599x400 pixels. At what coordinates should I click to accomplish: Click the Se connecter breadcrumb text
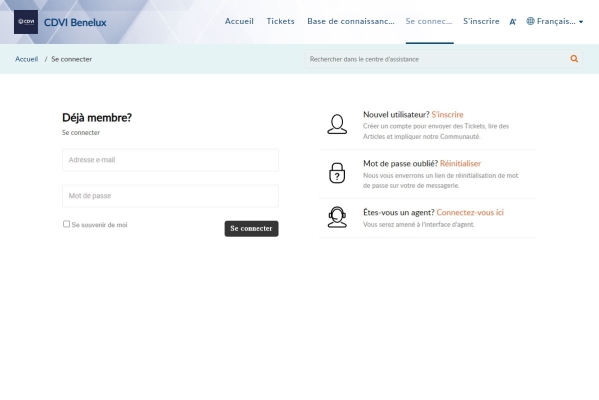pos(71,59)
